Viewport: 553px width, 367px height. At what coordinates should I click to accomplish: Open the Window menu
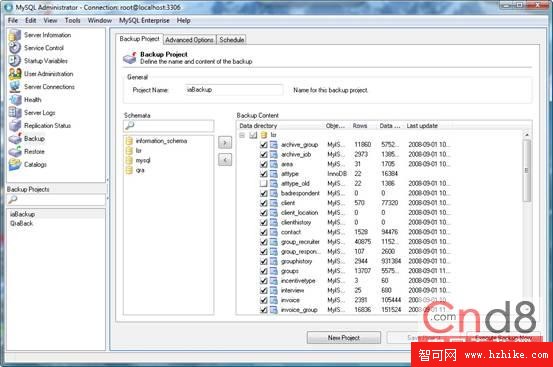coord(100,20)
